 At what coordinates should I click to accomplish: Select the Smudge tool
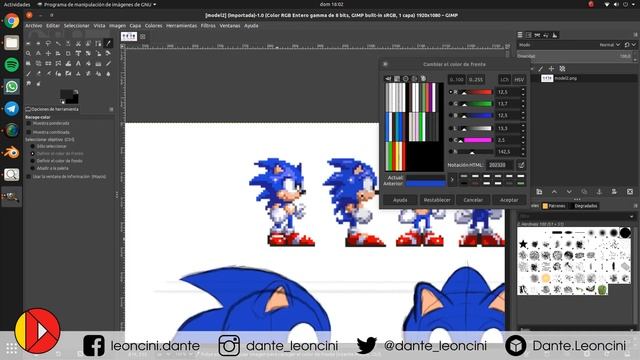click(28, 83)
